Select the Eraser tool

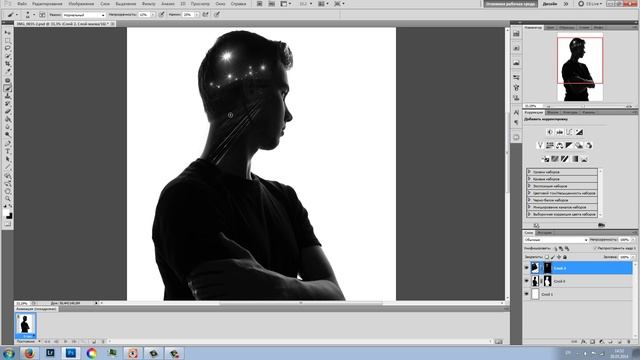click(8, 111)
